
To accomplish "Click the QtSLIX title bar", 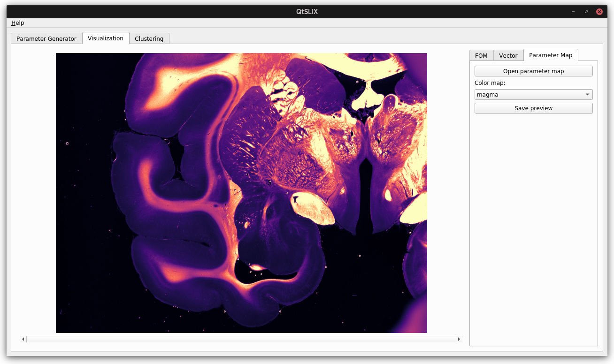I will [307, 12].
